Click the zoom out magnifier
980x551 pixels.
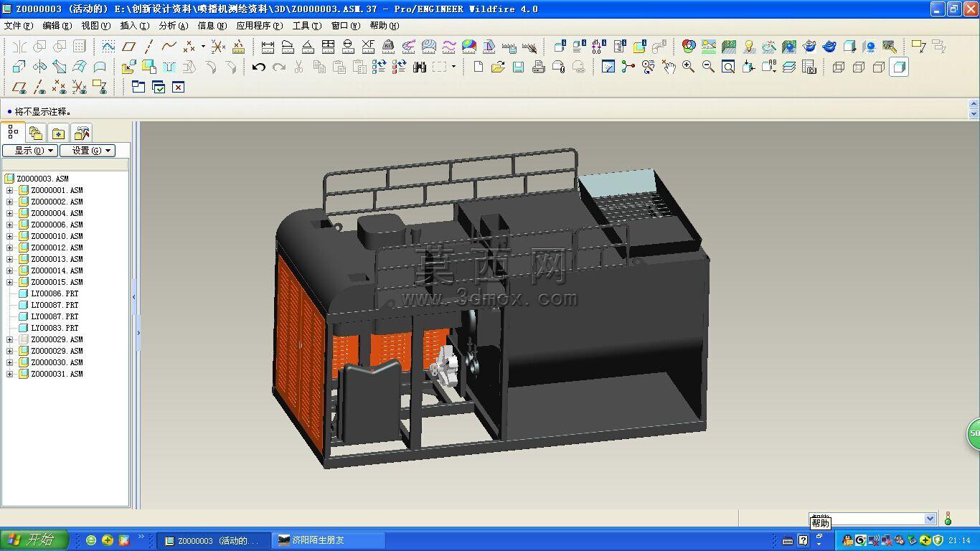point(708,67)
